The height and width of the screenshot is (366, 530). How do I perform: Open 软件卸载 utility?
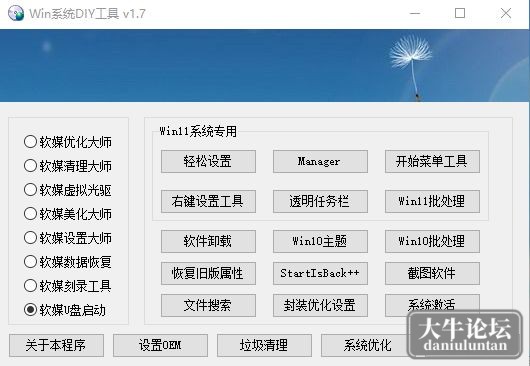pyautogui.click(x=208, y=241)
